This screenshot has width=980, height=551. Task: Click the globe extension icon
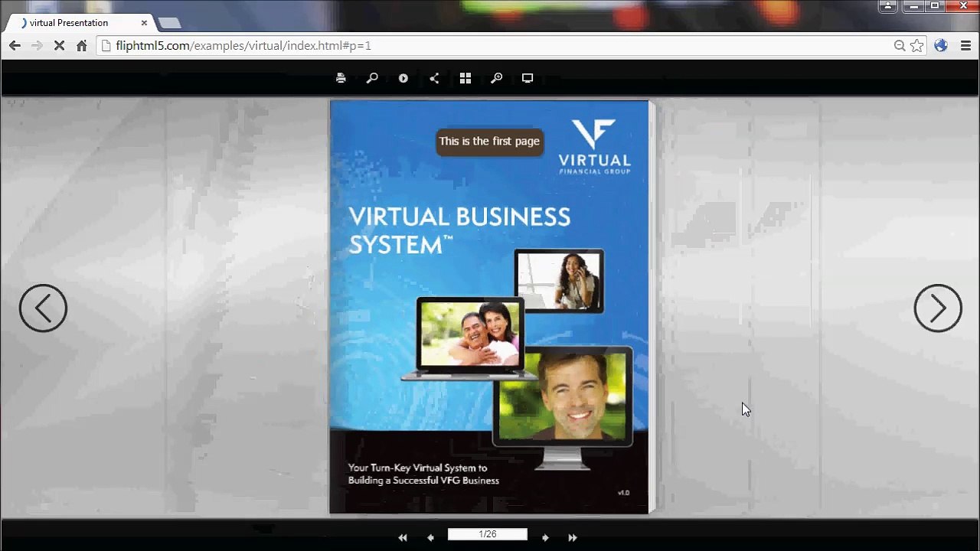(941, 46)
